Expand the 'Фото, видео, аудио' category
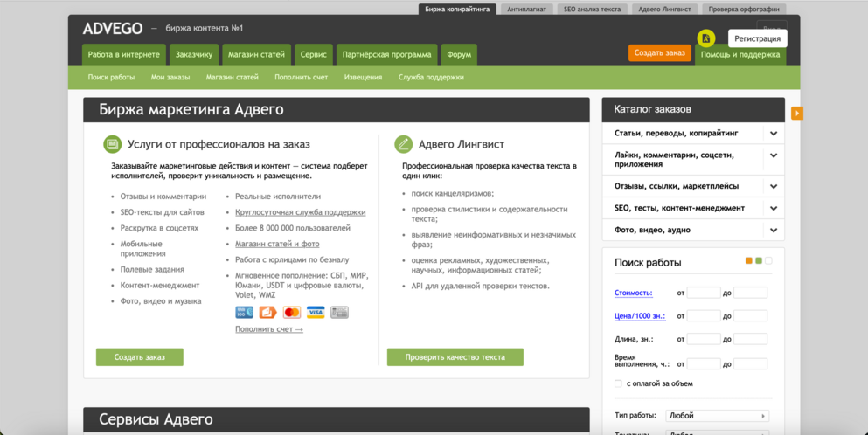 (x=774, y=231)
